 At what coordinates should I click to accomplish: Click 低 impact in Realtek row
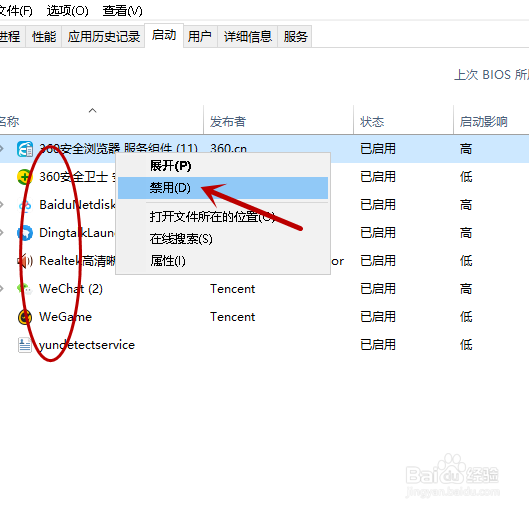pyautogui.click(x=466, y=261)
